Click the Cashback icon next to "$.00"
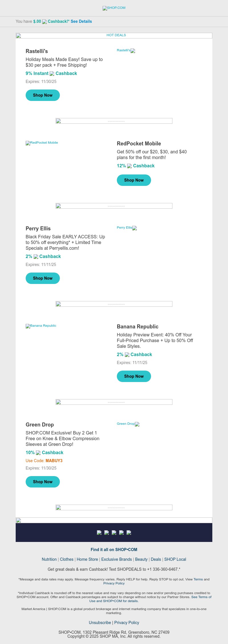 click(45, 21)
